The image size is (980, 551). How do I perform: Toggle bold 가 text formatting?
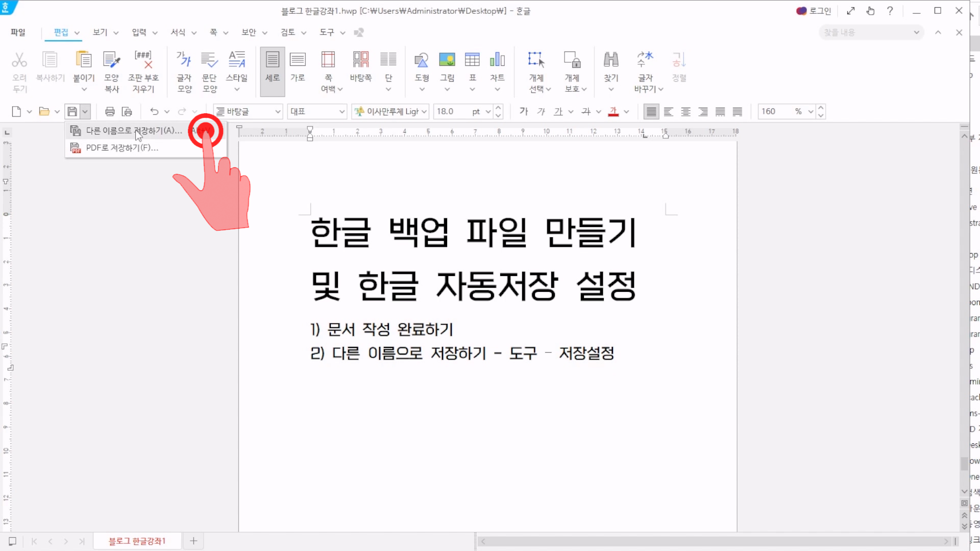coord(524,111)
